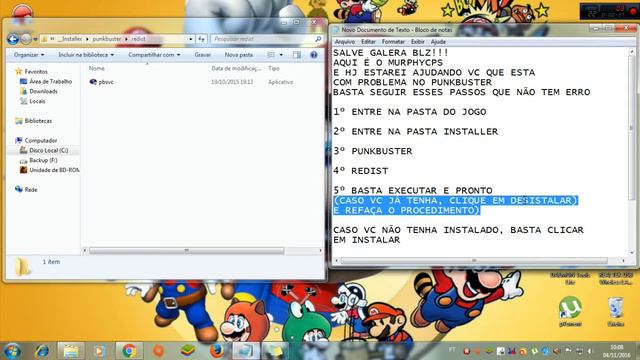The height and width of the screenshot is (360, 640).
Task: Click the text '2º ENTRE NA PASTA INSTALLER'
Action: point(416,132)
